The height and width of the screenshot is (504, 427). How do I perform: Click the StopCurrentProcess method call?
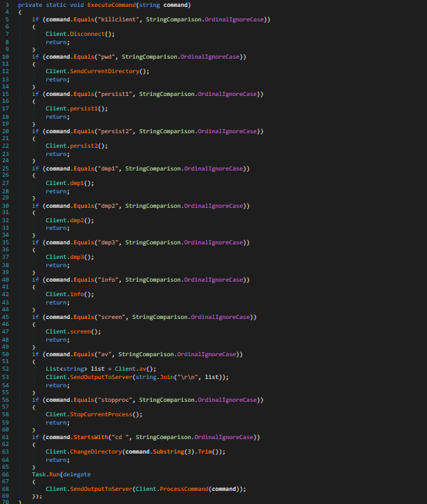click(101, 415)
